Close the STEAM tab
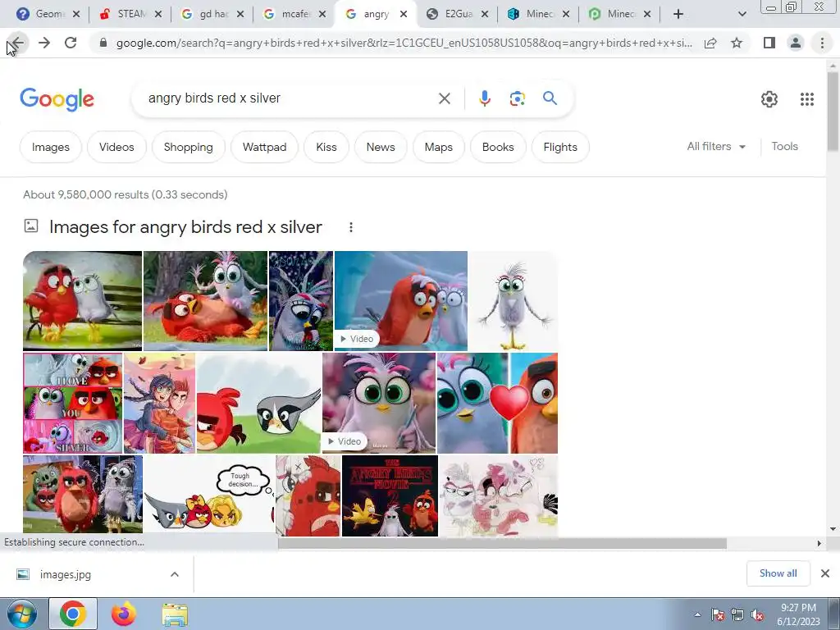The width and height of the screenshot is (840, 630). 158,15
